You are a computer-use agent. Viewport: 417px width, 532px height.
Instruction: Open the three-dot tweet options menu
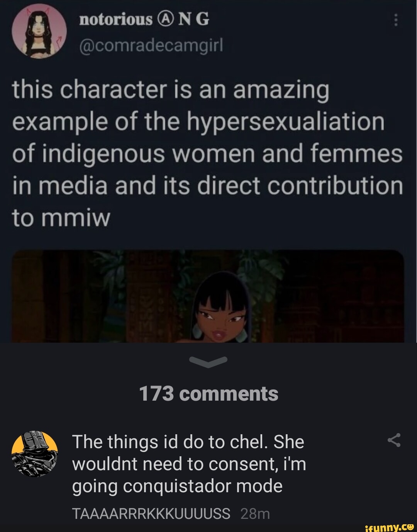(x=395, y=20)
